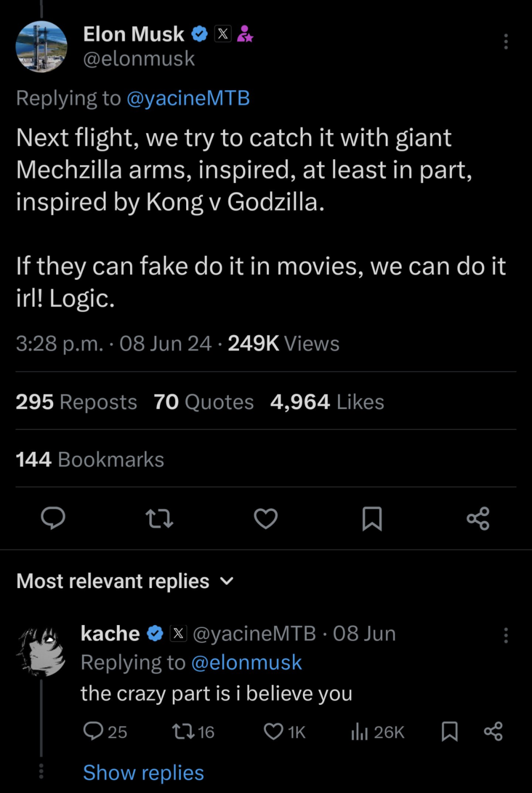View the 4,964 Likes list

point(327,402)
